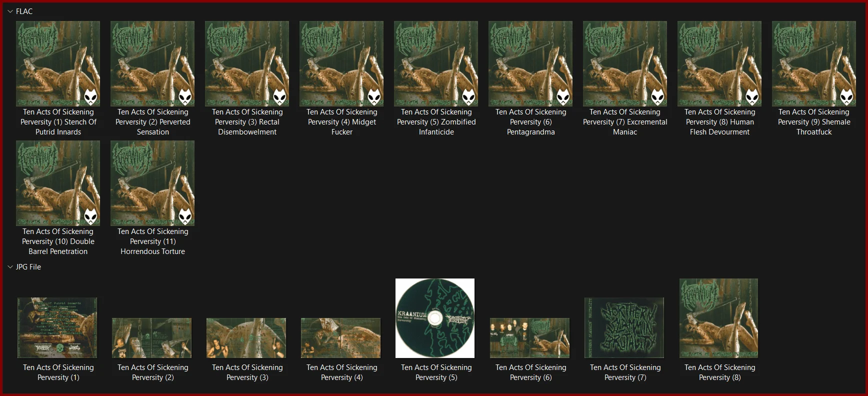Select FLAC track (6) Pentagrandma thumbnail
Image resolution: width=868 pixels, height=396 pixels.
530,63
